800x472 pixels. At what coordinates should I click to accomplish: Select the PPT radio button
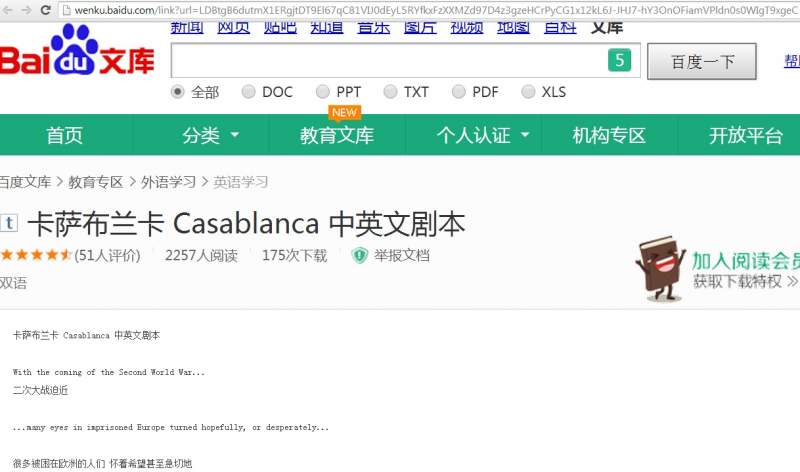322,92
